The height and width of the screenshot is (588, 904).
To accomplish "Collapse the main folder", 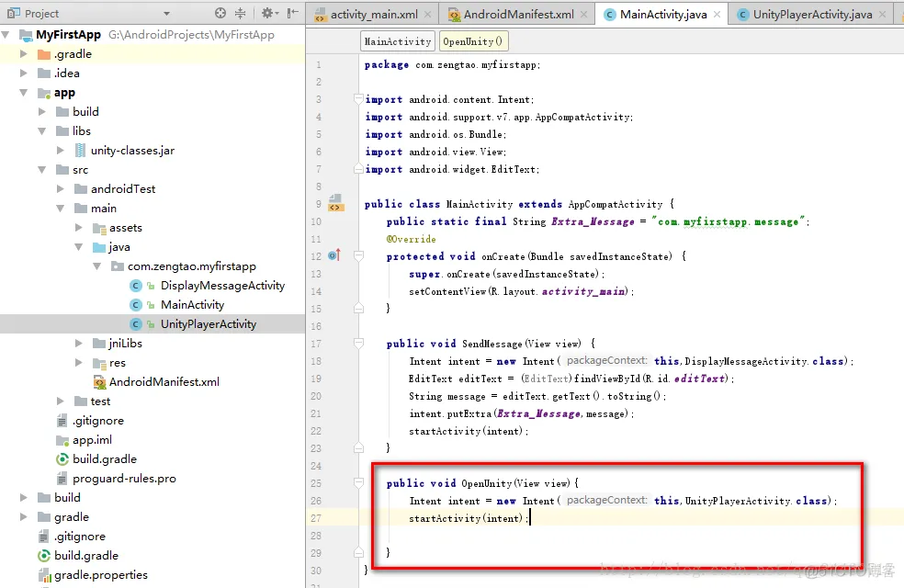I will click(61, 209).
